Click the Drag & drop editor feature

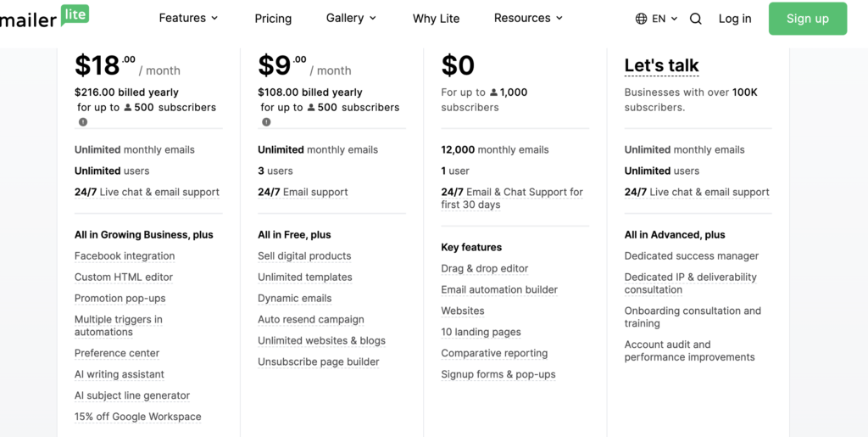click(x=484, y=269)
